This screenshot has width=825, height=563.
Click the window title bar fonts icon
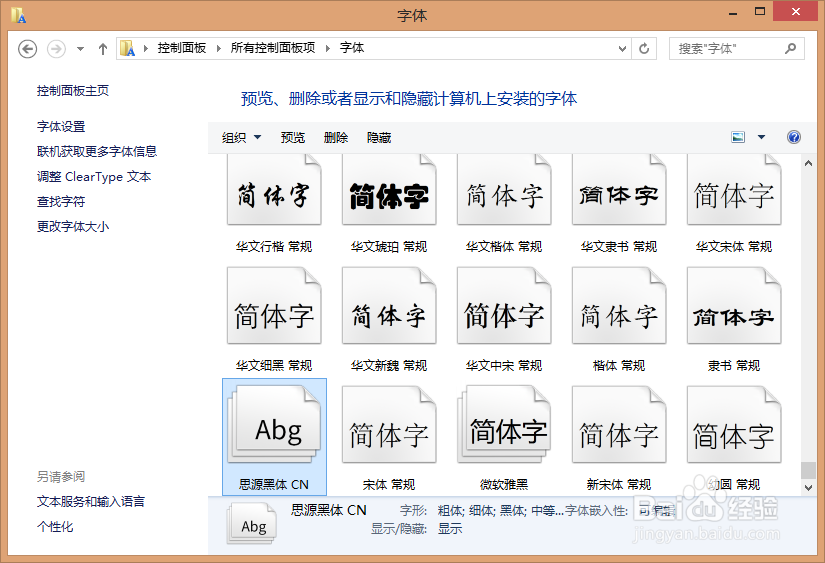click(18, 15)
